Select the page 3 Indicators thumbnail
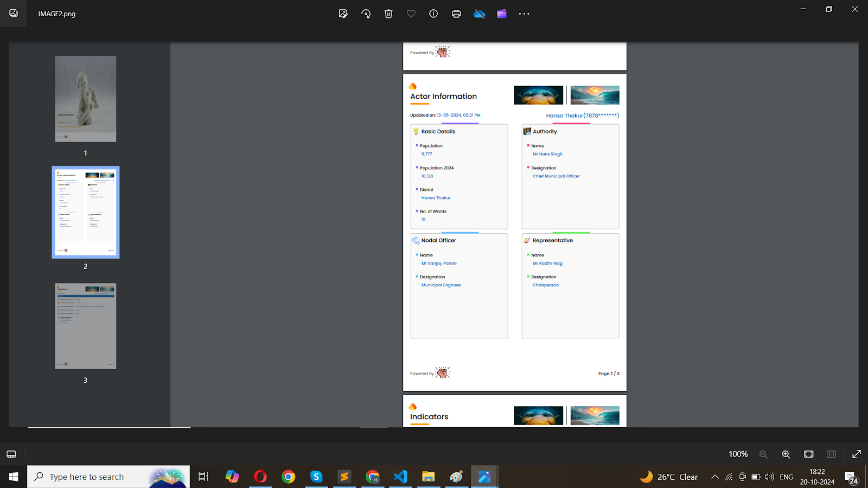This screenshot has height=488, width=868. click(86, 326)
